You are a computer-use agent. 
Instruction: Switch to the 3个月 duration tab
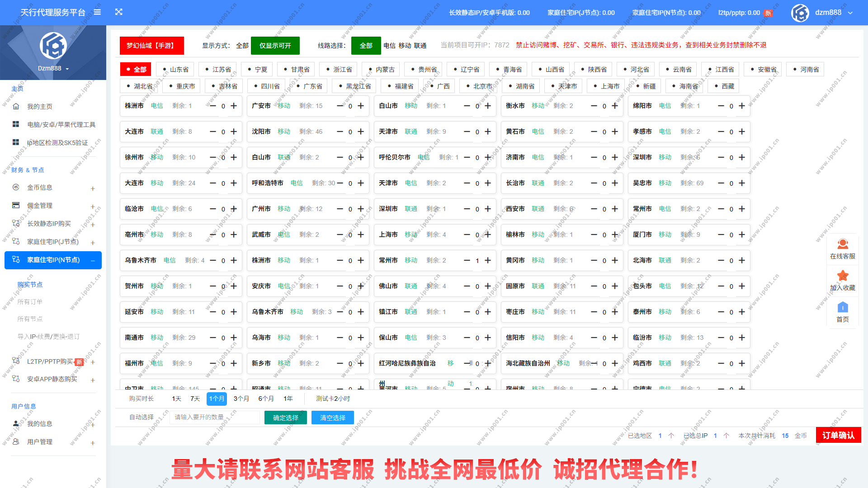[x=241, y=399]
